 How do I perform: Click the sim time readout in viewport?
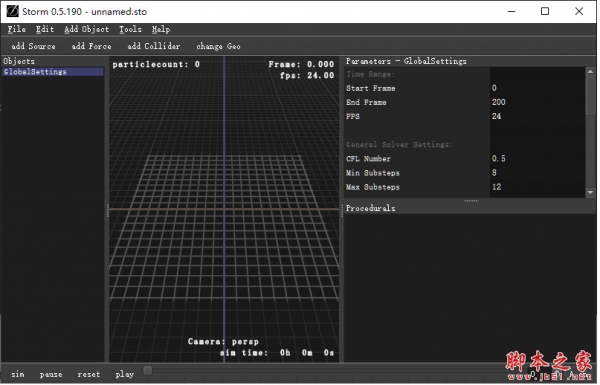click(277, 353)
